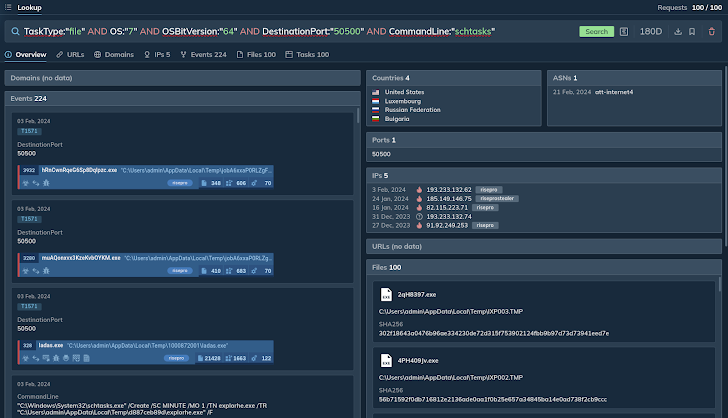Click the T1571 tag in first event
The width and height of the screenshot is (728, 418).
click(x=28, y=132)
